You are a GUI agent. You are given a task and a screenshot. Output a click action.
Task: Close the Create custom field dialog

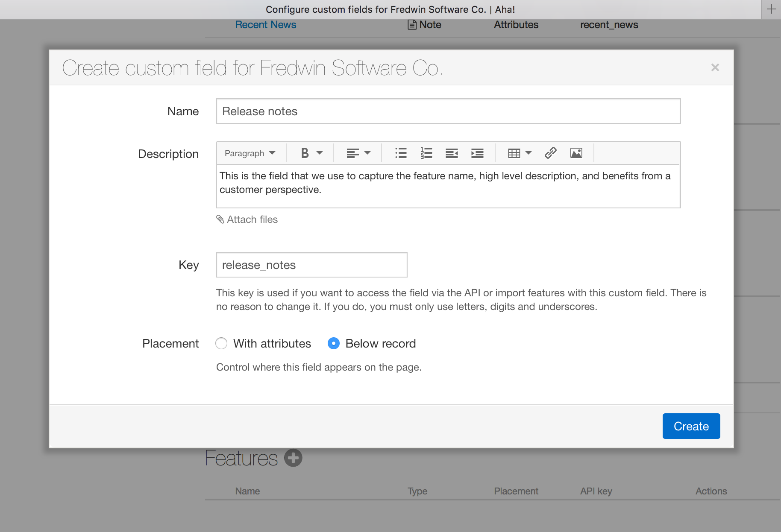click(715, 67)
